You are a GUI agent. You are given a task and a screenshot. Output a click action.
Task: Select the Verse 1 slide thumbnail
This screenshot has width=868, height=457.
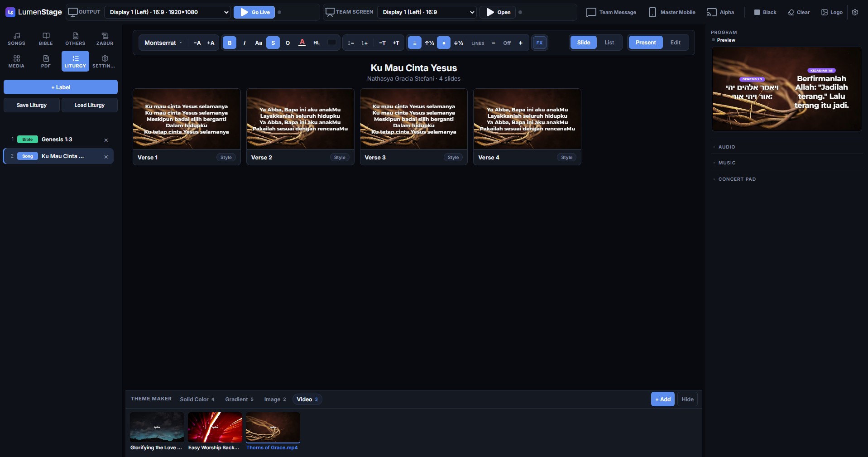[x=187, y=119]
